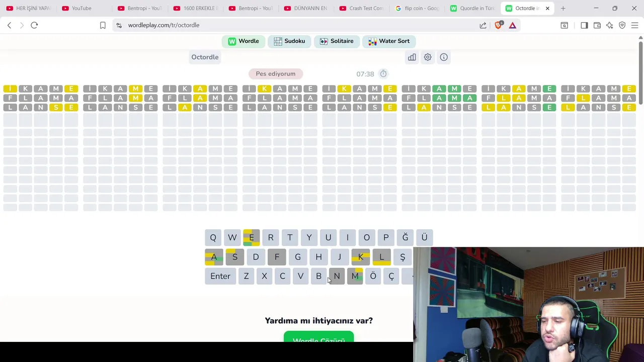
Task: Tap the A key on virtual keyboard
Action: pos(214,257)
